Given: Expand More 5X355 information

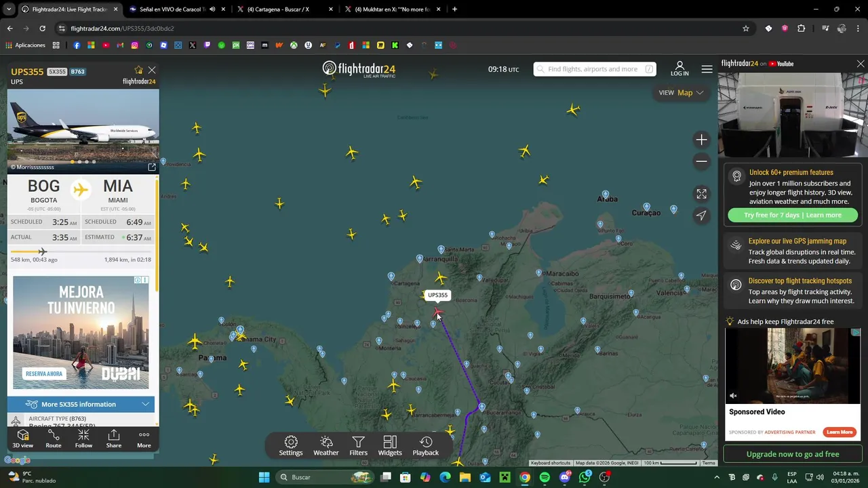Looking at the screenshot, I should [81, 404].
